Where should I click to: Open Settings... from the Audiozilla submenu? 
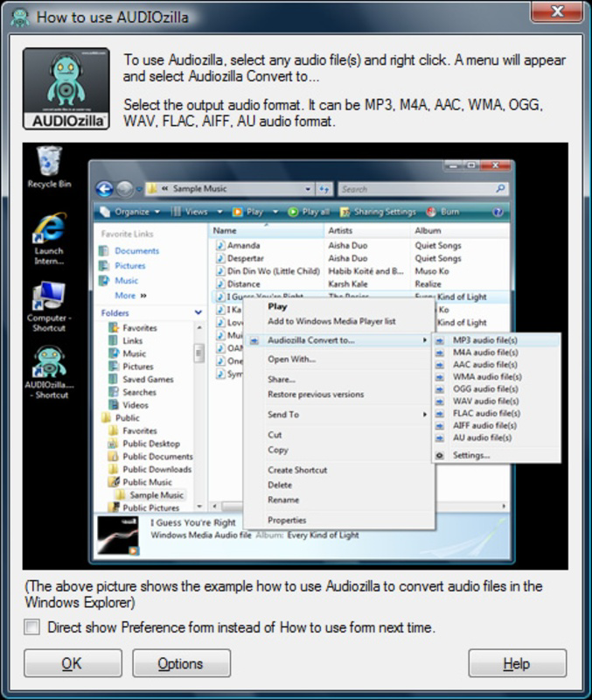496,455
